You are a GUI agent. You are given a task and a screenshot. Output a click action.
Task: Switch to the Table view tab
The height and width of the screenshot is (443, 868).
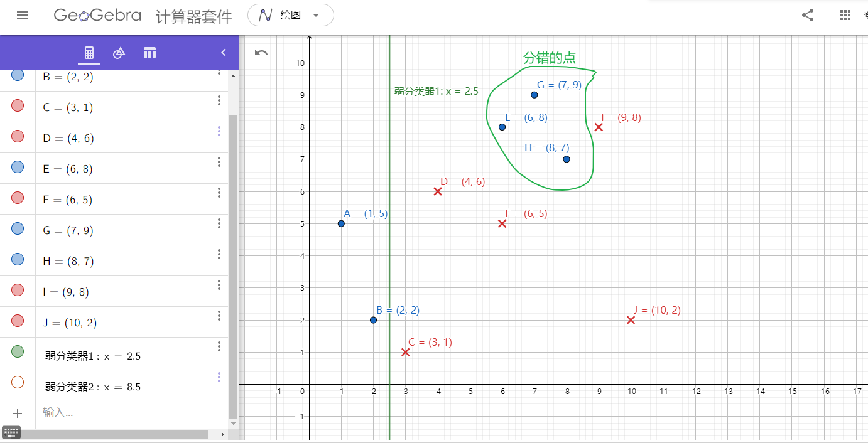(x=149, y=53)
